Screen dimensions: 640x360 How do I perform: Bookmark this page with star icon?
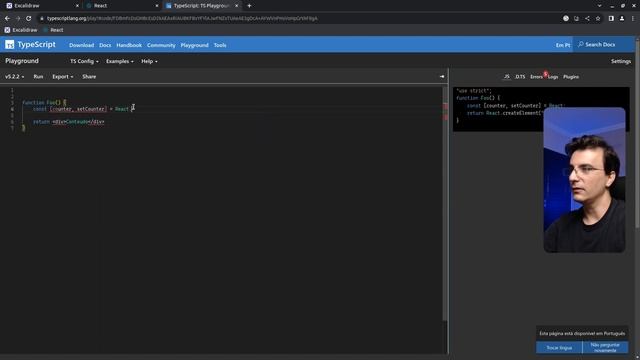(598, 18)
